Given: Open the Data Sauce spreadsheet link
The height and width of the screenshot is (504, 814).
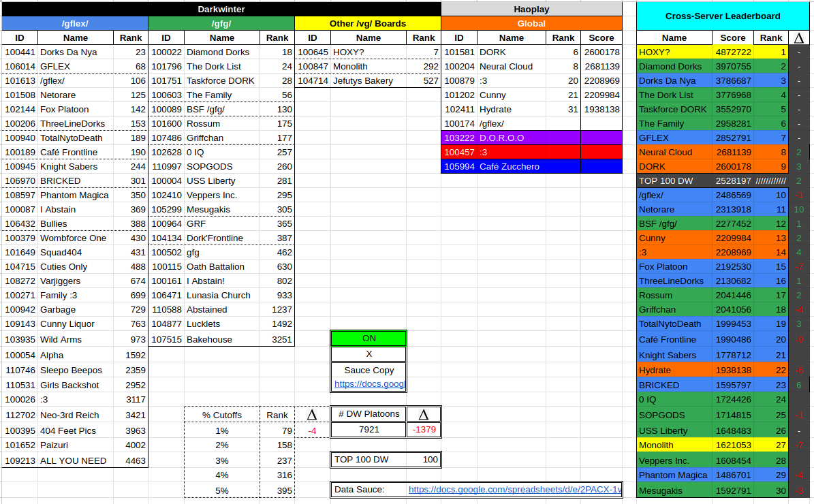Looking at the screenshot, I should coord(514,490).
